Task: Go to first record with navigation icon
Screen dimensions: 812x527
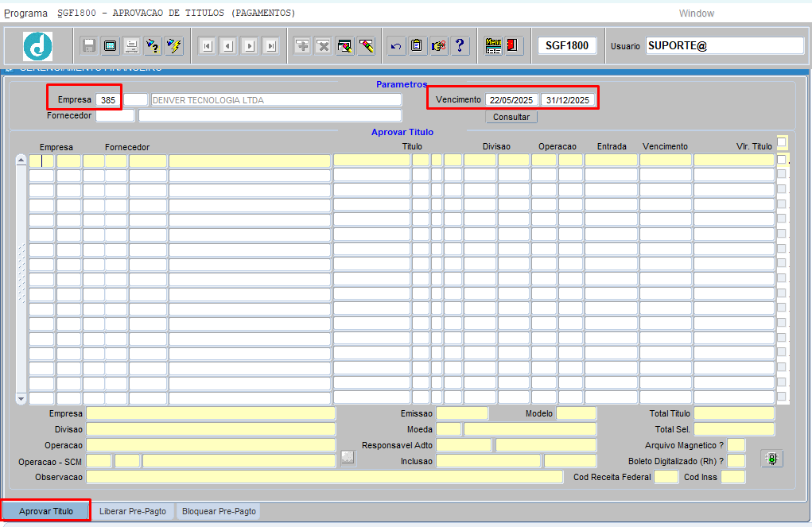Action: [x=207, y=46]
